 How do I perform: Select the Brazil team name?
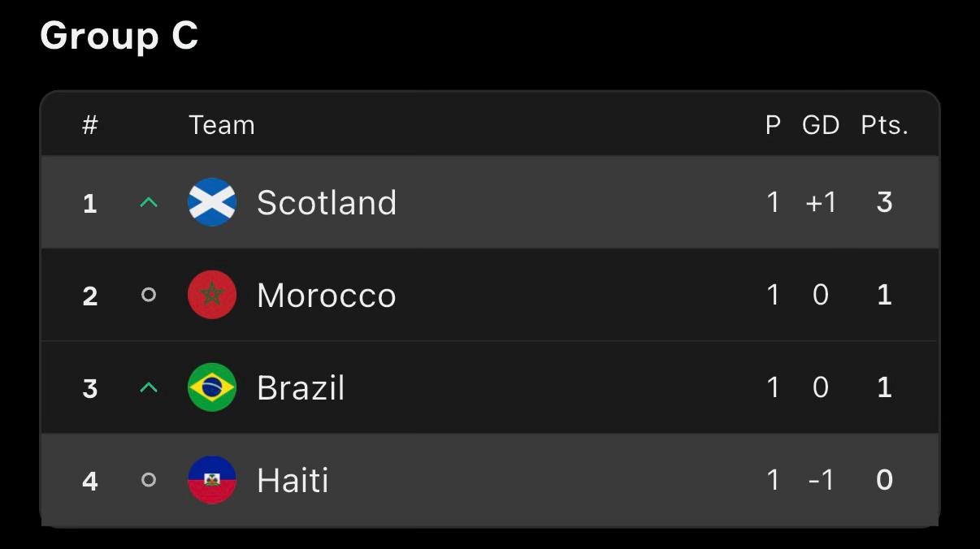301,387
